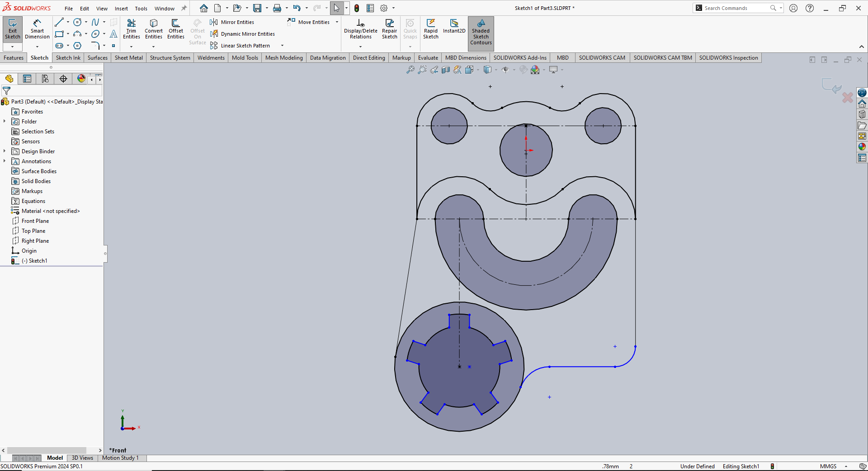The height and width of the screenshot is (471, 868).
Task: Click Display/Delete Relations icon
Action: (x=360, y=29)
